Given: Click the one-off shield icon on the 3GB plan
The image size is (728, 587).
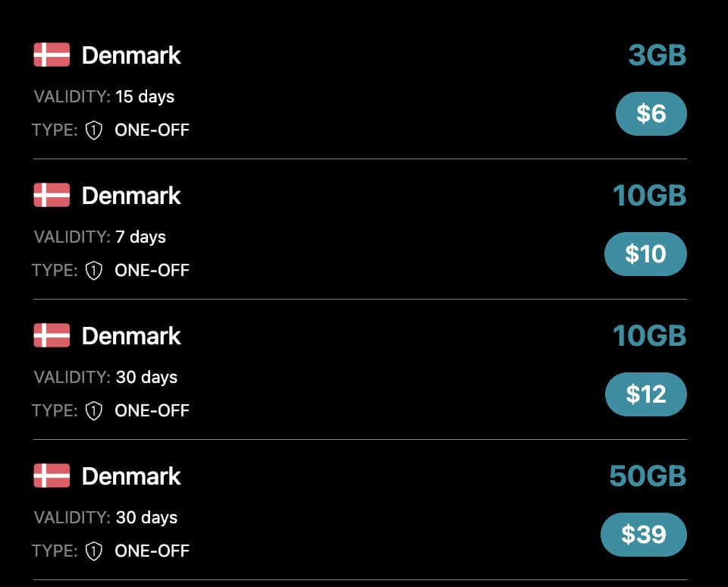Looking at the screenshot, I should pos(96,130).
